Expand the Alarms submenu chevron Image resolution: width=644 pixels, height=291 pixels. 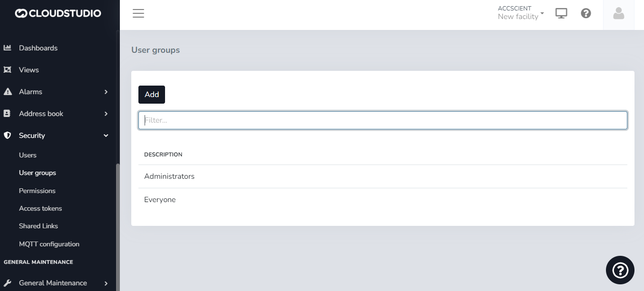click(106, 92)
